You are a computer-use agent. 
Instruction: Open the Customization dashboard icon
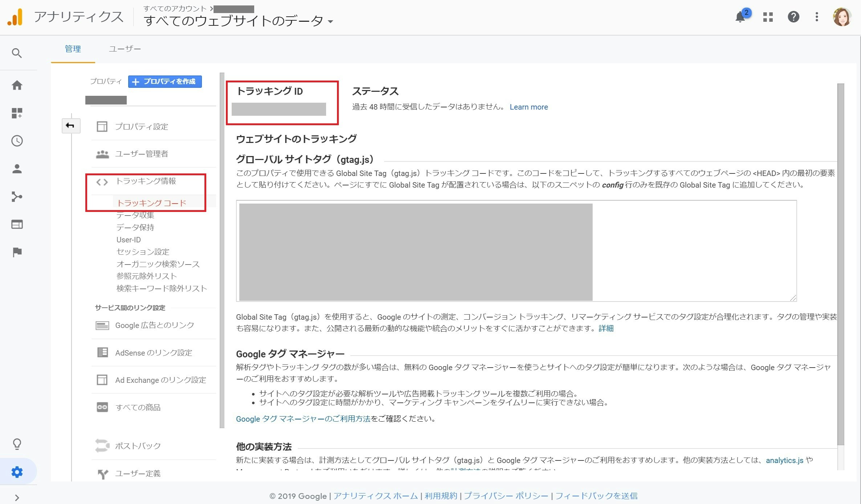(x=17, y=113)
